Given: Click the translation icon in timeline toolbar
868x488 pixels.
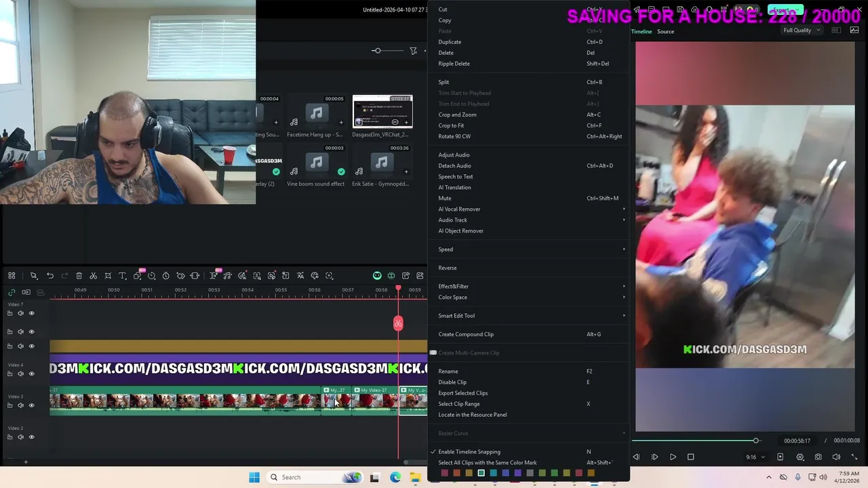Looking at the screenshot, I should (300, 276).
